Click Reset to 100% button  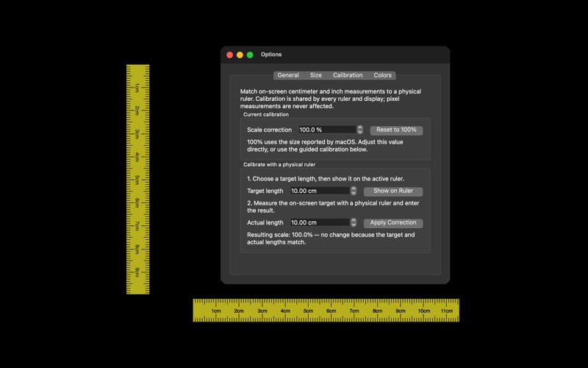[396, 130]
